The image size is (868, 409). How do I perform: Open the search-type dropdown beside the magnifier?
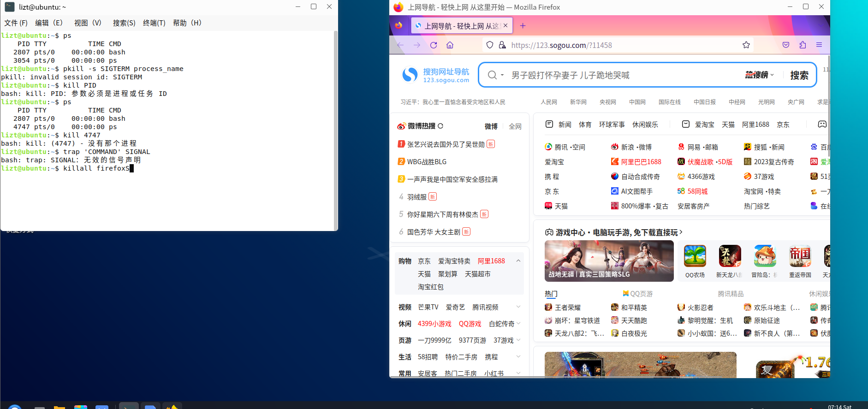point(502,75)
